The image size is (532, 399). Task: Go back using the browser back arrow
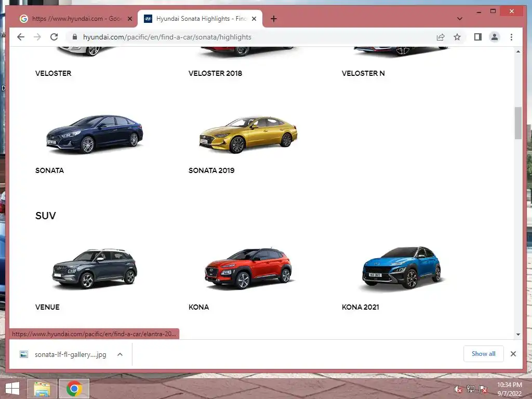pos(21,37)
